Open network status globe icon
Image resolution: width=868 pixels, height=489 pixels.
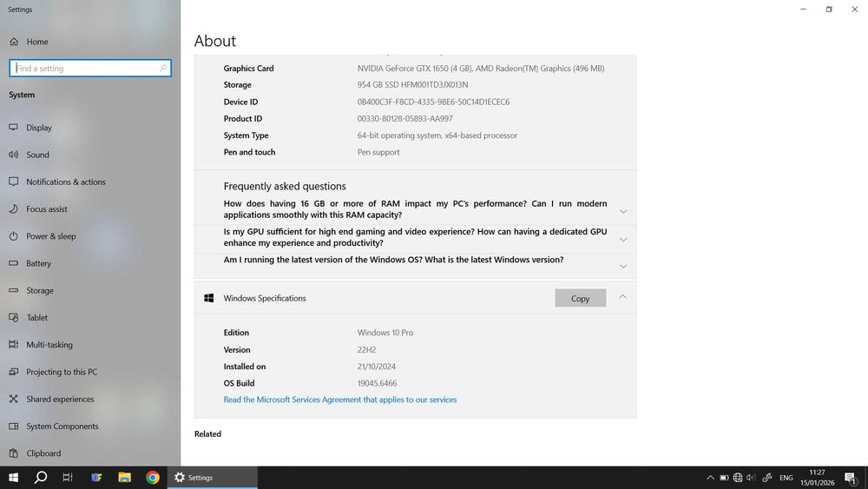[x=737, y=478]
